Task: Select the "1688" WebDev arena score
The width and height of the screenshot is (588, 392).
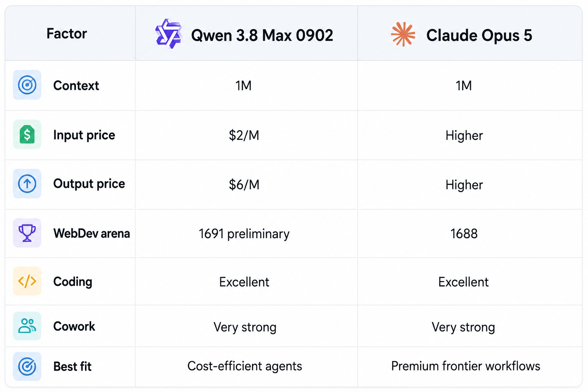Action: pyautogui.click(x=464, y=234)
